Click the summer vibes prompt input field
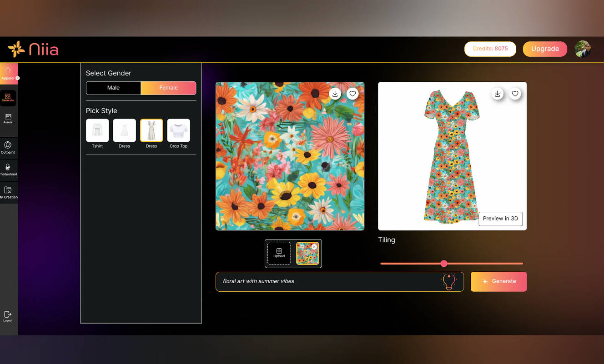Image resolution: width=604 pixels, height=364 pixels. (318, 281)
